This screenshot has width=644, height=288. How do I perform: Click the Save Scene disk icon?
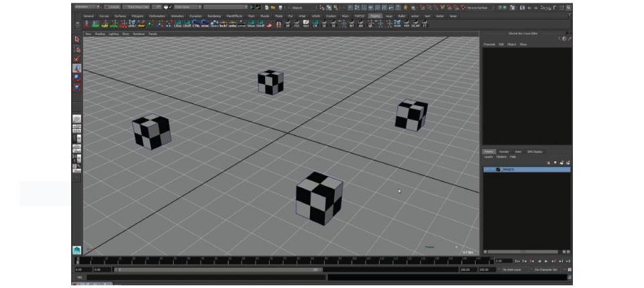(x=280, y=7)
